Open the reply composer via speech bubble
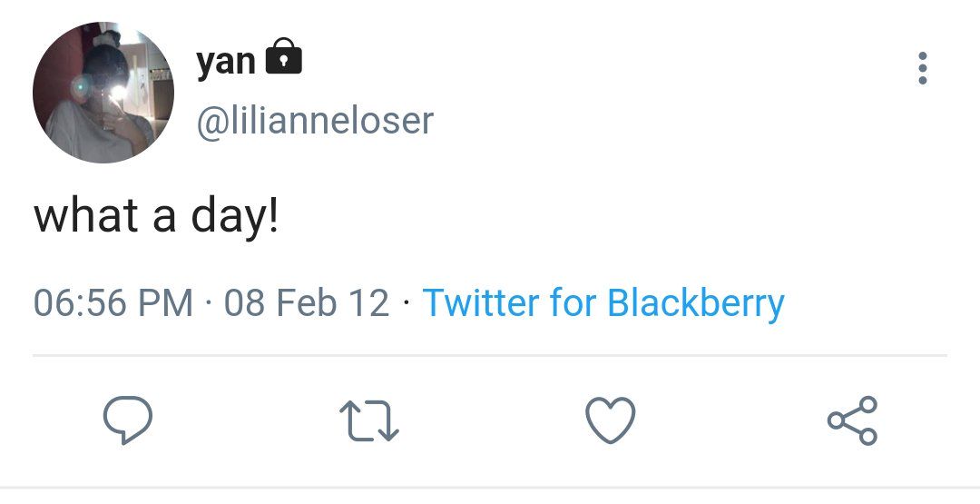Image resolution: width=980 pixels, height=504 pixels. click(x=126, y=419)
